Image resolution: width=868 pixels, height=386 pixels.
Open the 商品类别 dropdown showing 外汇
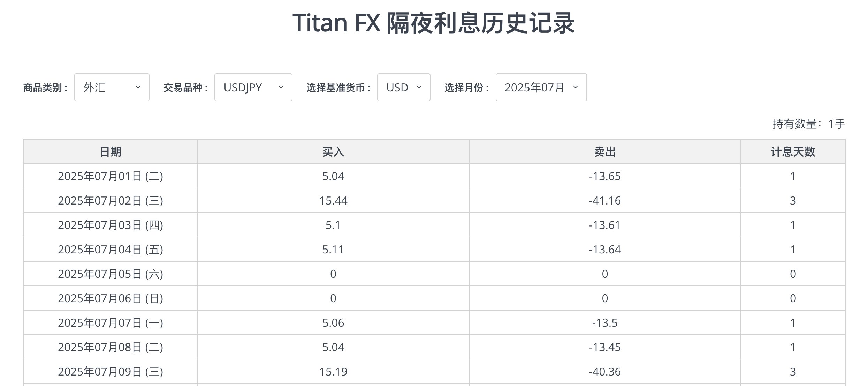pos(112,87)
